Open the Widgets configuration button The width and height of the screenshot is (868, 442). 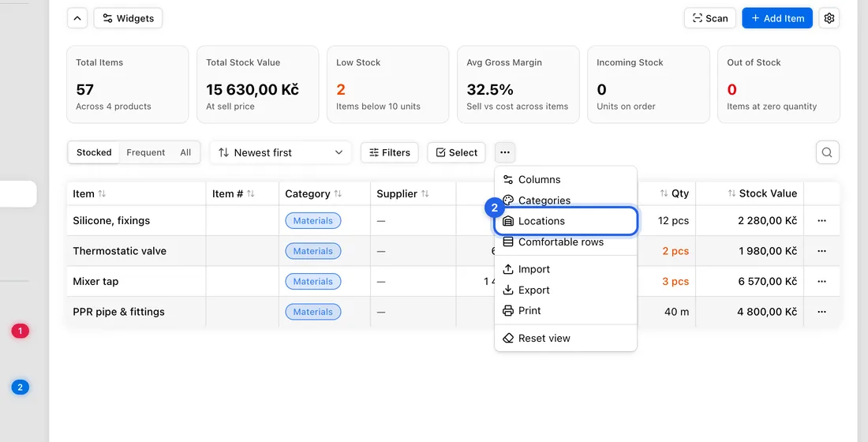tap(128, 18)
